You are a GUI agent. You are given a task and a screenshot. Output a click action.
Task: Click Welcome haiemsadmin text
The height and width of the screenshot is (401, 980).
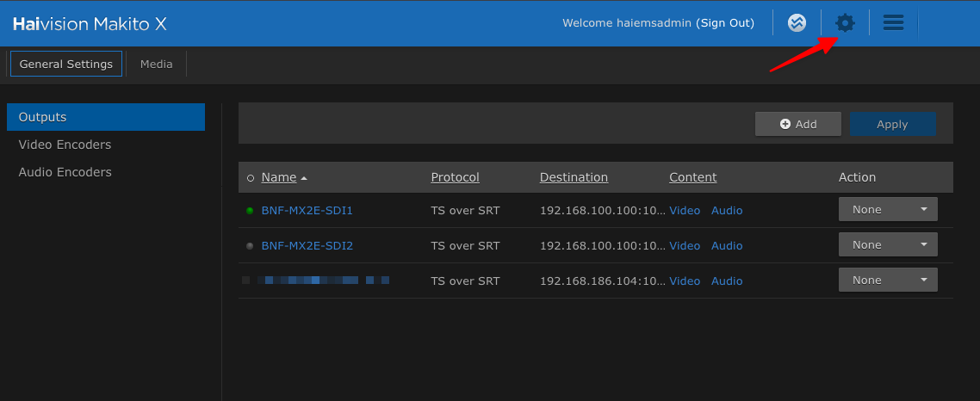click(x=627, y=23)
